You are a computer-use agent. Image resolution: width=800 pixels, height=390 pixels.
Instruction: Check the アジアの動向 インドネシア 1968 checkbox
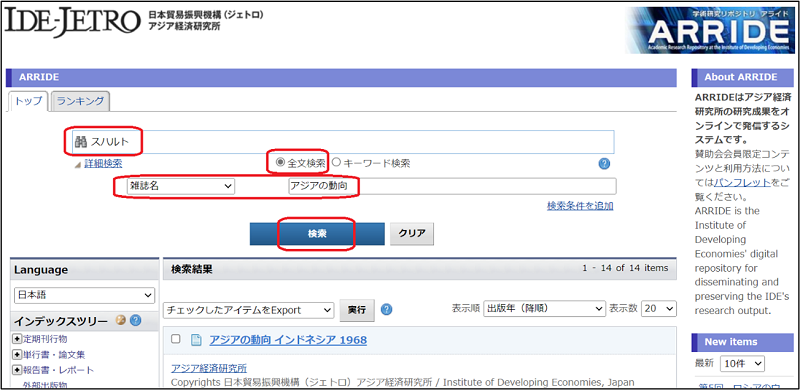(176, 339)
